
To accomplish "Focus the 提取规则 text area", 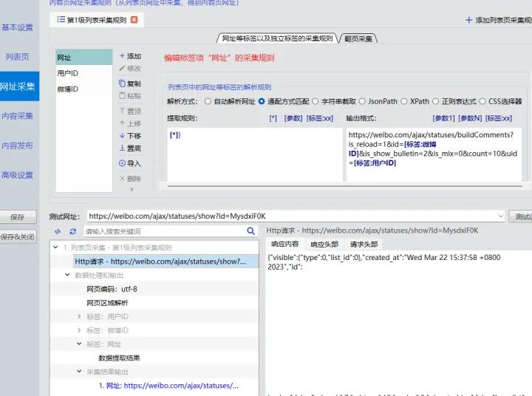I will point(255,154).
